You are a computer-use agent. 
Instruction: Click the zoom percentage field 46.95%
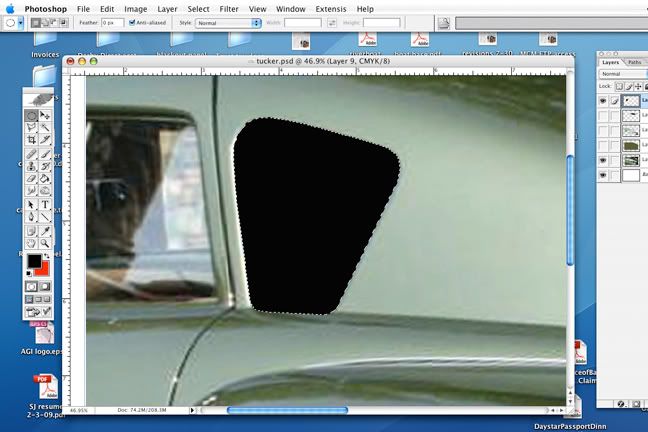pyautogui.click(x=79, y=410)
